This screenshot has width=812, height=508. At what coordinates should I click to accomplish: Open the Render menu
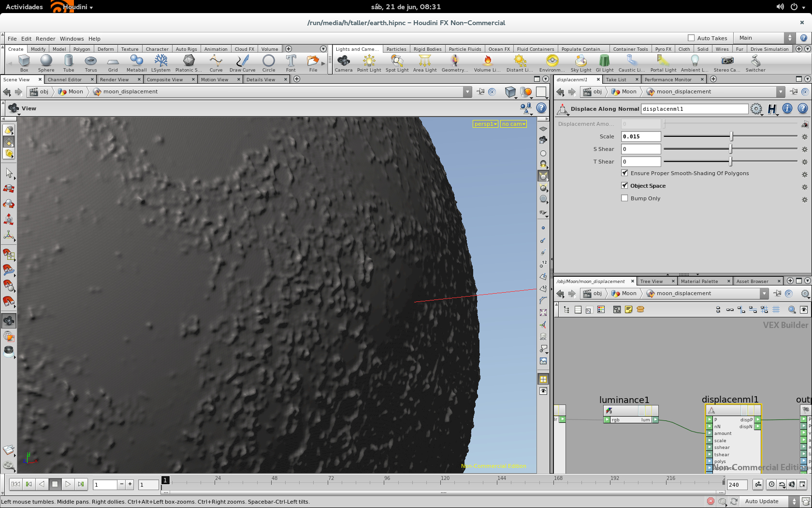pyautogui.click(x=45, y=39)
